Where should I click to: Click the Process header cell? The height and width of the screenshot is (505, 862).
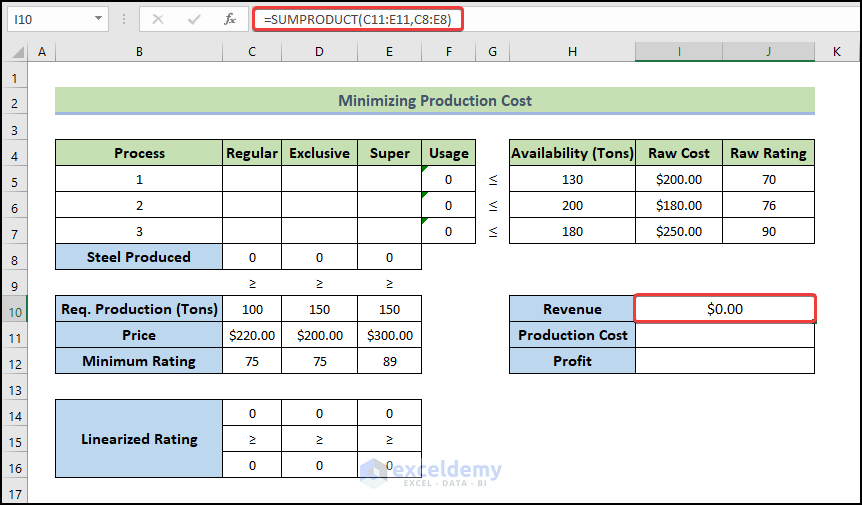click(139, 153)
